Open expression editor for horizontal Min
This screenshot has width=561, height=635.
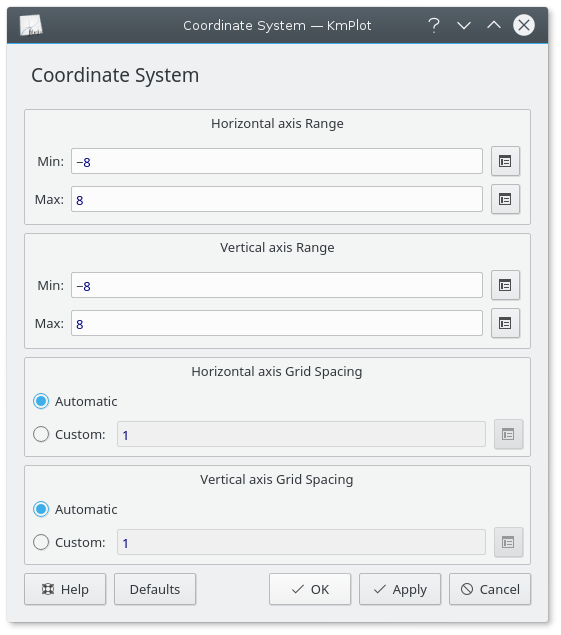505,161
